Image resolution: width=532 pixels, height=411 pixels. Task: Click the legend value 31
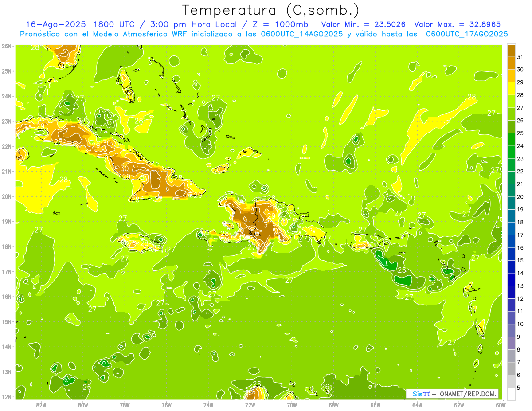pyautogui.click(x=520, y=57)
